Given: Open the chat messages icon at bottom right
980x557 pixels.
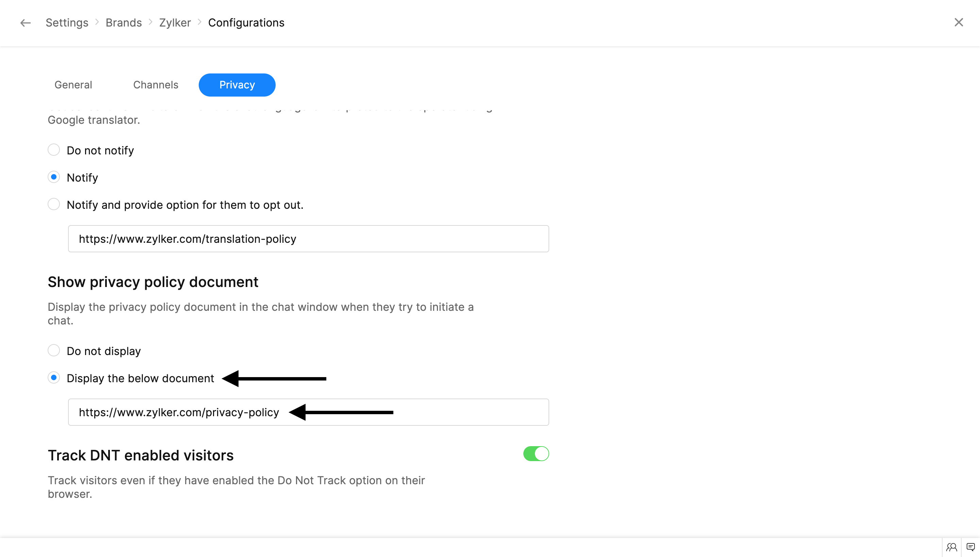Looking at the screenshot, I should (970, 547).
